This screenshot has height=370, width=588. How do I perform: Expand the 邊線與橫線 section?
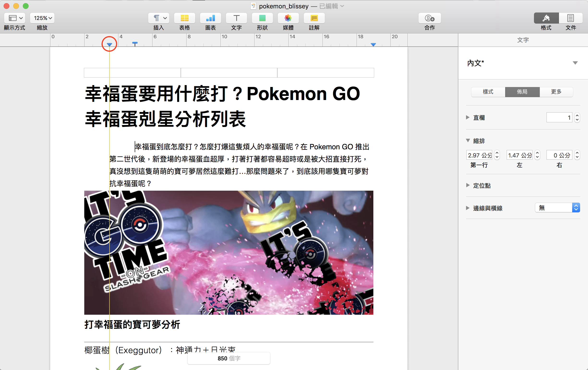point(468,208)
